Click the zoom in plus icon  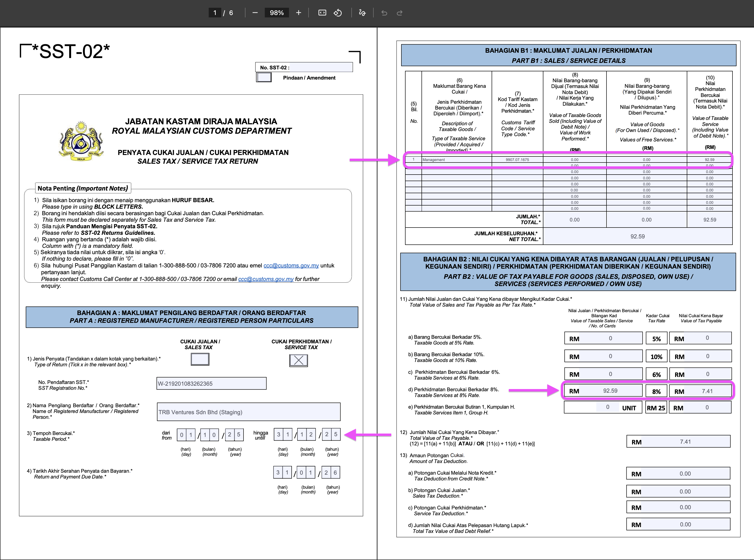click(x=298, y=13)
